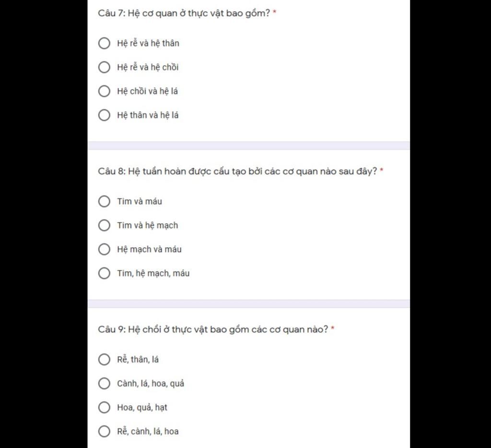Click the red asterisk after Câu 8
This screenshot has width=491, height=448.
point(382,171)
